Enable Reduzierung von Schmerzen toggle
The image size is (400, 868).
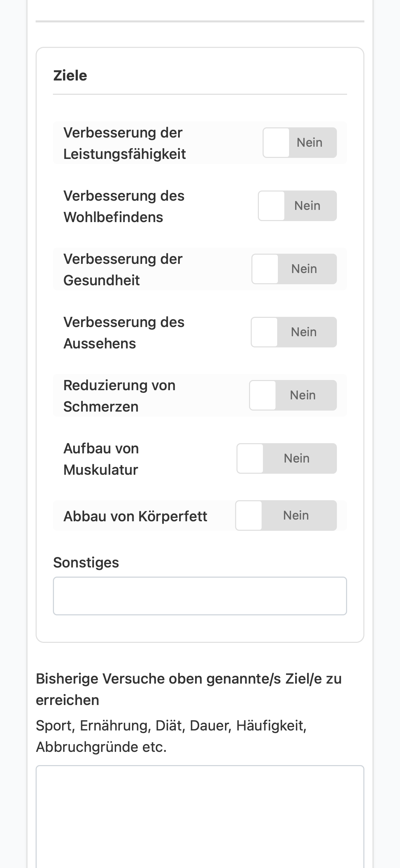[293, 395]
